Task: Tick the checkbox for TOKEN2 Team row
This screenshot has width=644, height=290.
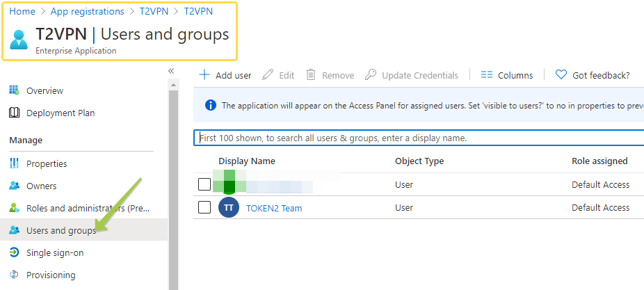Action: [204, 207]
